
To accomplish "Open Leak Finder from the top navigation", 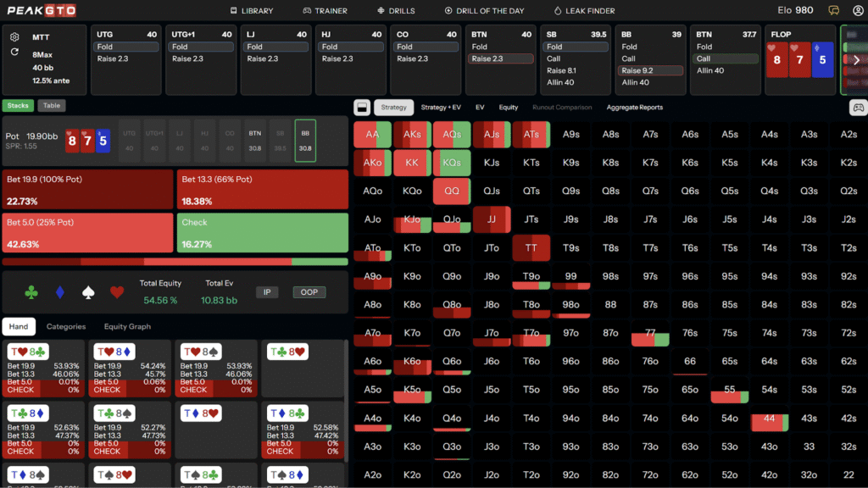I will tap(584, 11).
